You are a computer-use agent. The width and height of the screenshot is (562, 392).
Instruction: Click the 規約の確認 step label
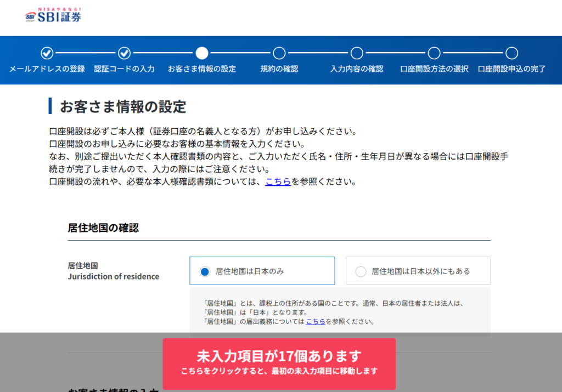(x=279, y=69)
